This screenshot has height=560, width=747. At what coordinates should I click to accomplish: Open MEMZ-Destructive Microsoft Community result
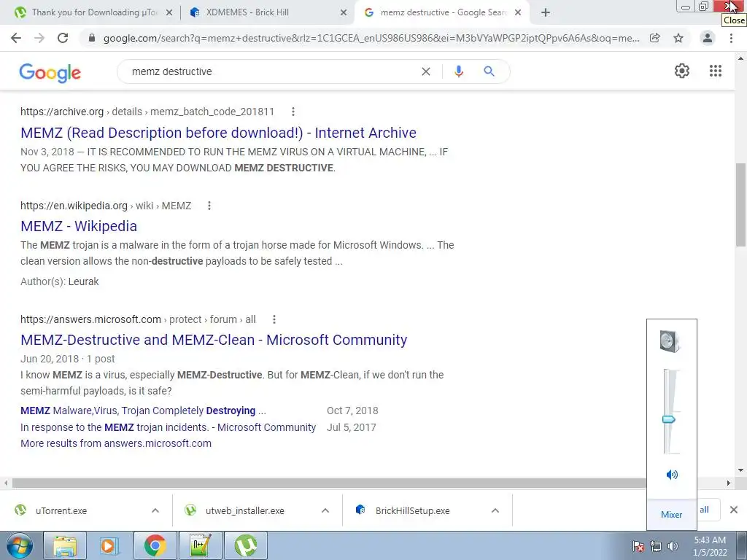pyautogui.click(x=214, y=340)
